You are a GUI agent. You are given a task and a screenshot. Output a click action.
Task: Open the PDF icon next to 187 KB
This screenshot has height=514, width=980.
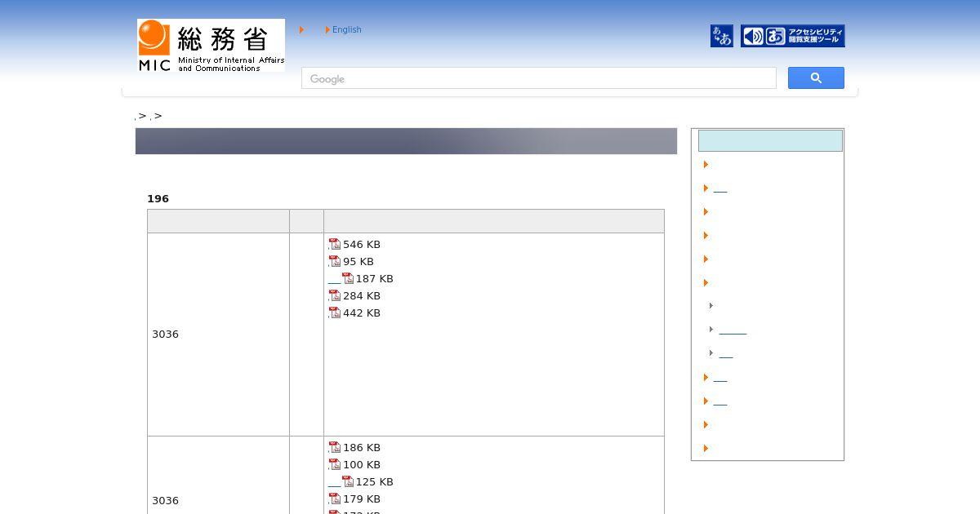pyautogui.click(x=348, y=278)
